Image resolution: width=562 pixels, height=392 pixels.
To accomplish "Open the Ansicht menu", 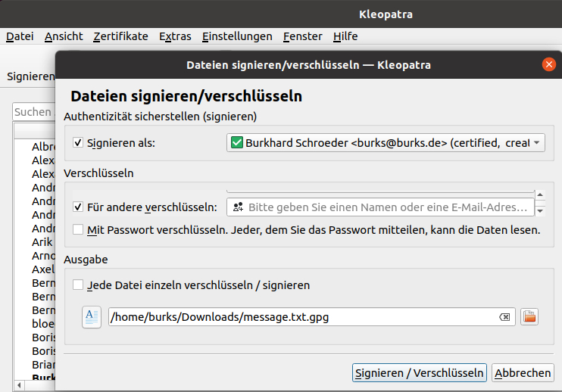I will click(64, 36).
